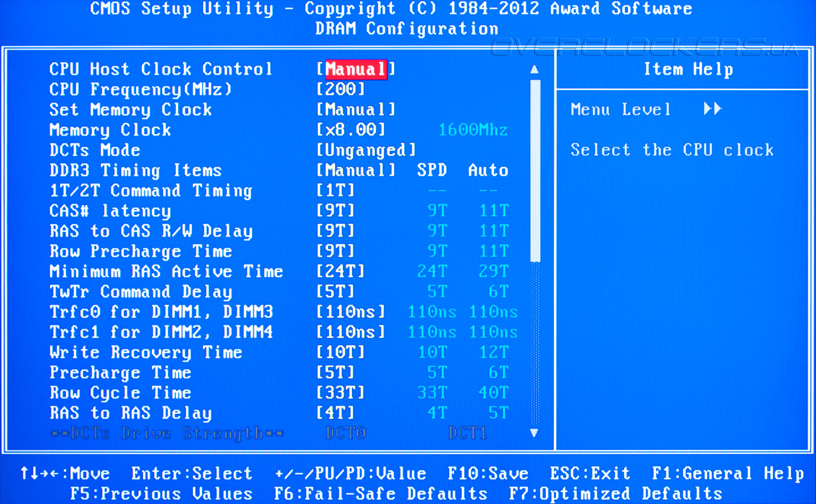The width and height of the screenshot is (816, 504).
Task: Select Minimum RAS Active Time 24T bracketed value
Action: tap(340, 272)
